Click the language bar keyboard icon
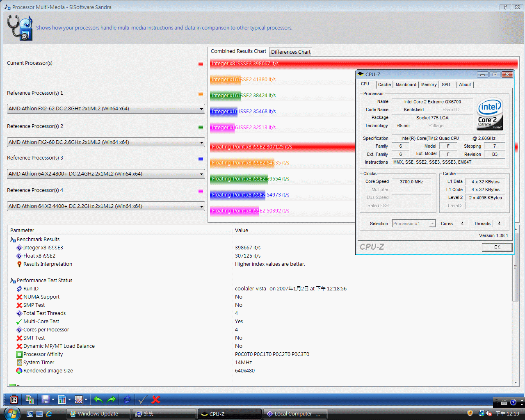The image size is (525, 420). pos(504,403)
